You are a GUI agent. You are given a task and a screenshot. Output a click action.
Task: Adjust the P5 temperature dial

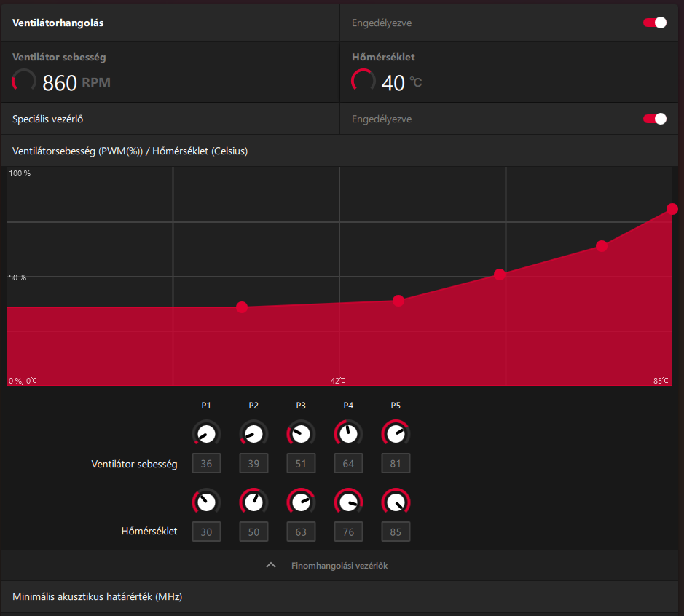(x=396, y=502)
